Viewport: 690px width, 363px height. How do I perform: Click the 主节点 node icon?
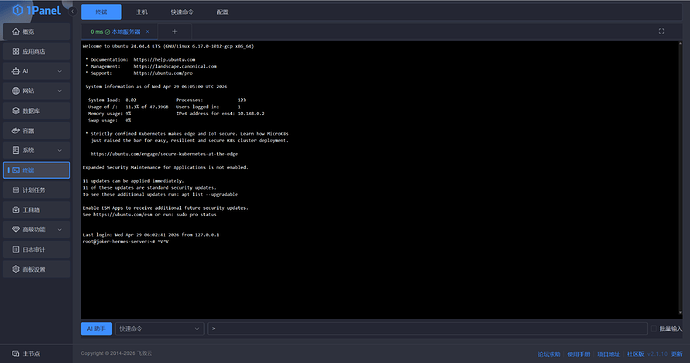tap(16, 353)
